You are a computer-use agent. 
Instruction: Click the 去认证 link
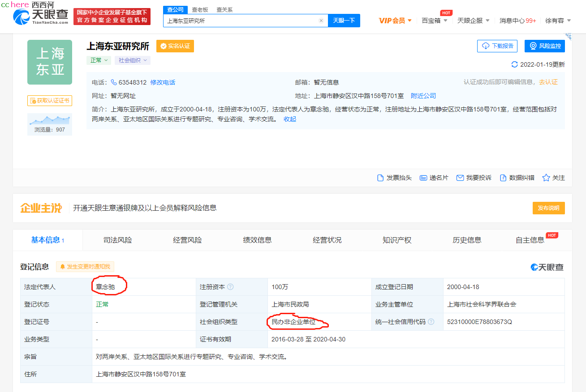[x=548, y=82]
